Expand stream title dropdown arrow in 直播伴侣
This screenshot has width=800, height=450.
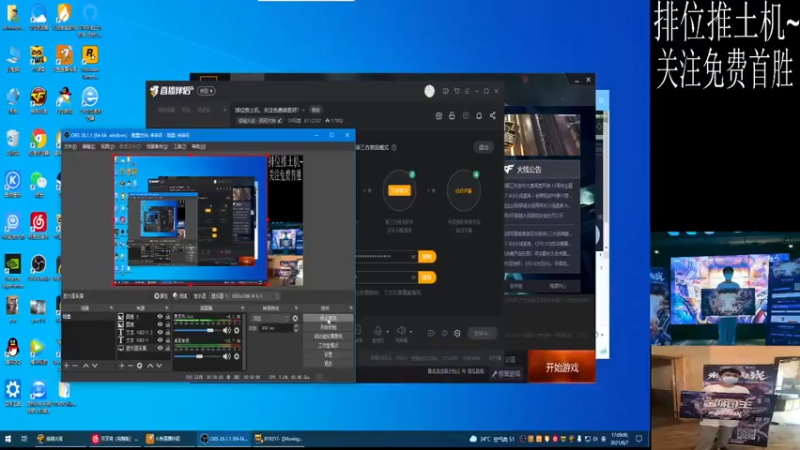click(303, 110)
